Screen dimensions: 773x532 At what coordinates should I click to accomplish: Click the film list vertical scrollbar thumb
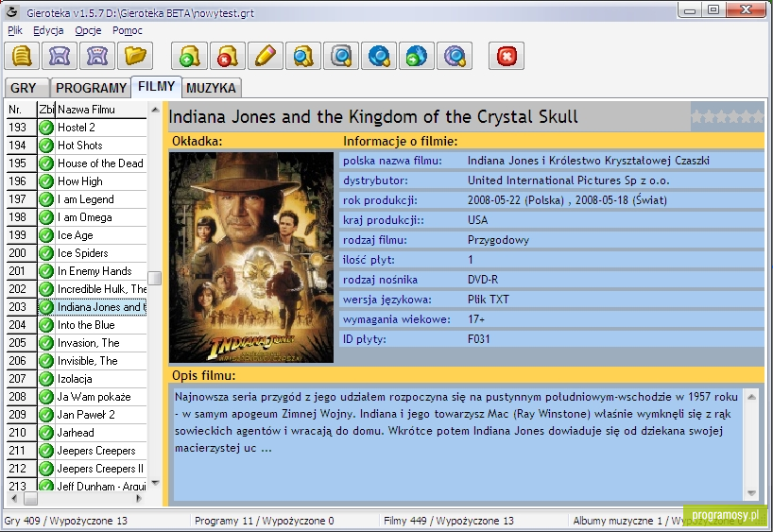(x=155, y=278)
